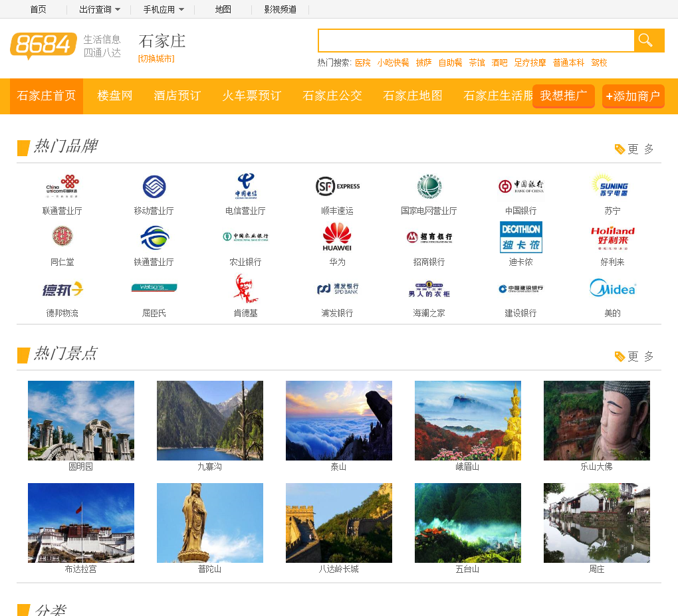Open the 普陀山 scenic photo

tap(209, 523)
